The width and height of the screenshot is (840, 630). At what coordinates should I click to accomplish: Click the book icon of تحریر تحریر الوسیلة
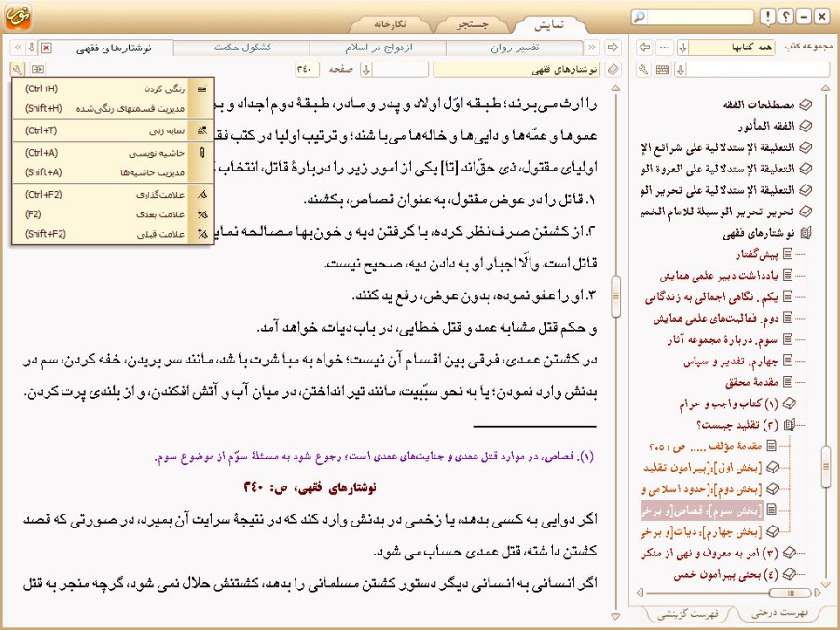pos(806,211)
